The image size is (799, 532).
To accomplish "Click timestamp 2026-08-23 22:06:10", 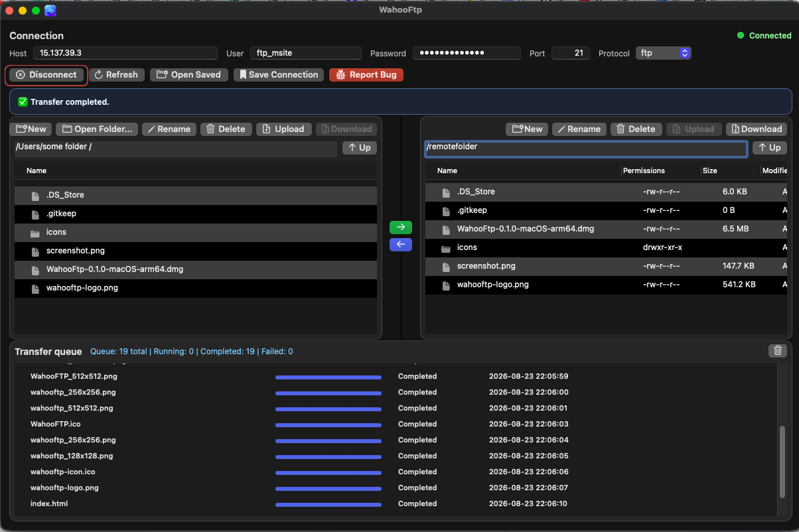I will click(x=528, y=503).
